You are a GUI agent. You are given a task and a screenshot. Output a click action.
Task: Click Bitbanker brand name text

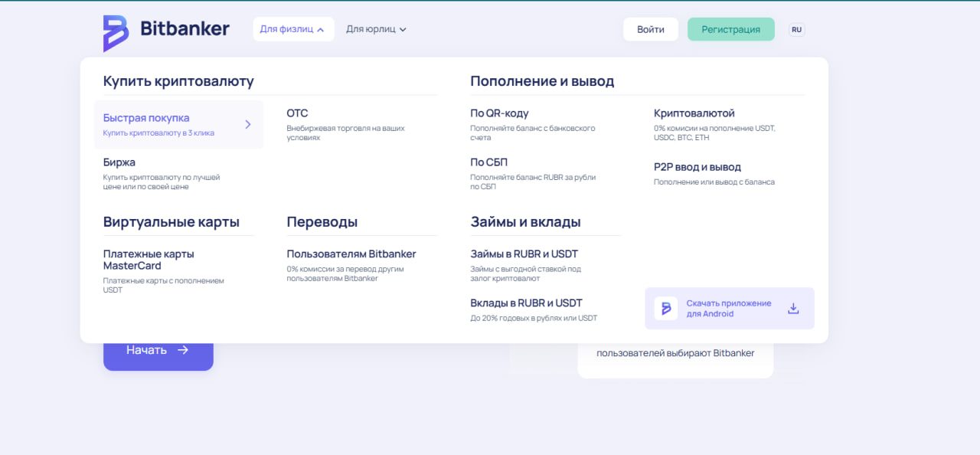pyautogui.click(x=185, y=29)
